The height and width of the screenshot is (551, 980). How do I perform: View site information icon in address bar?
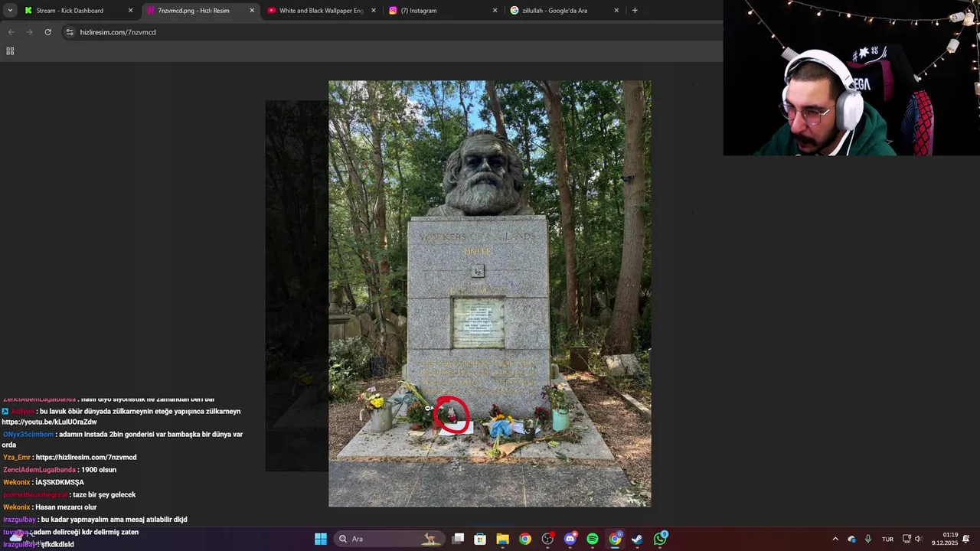tap(70, 32)
